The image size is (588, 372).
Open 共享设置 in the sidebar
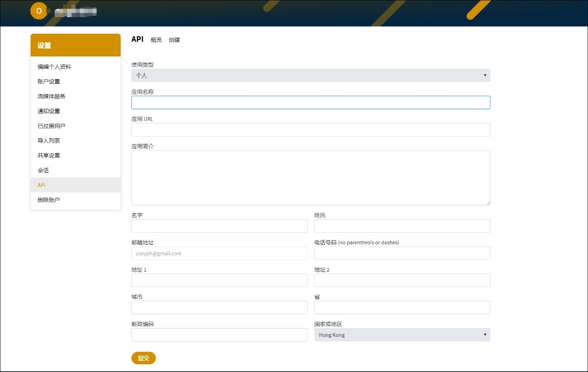[49, 155]
